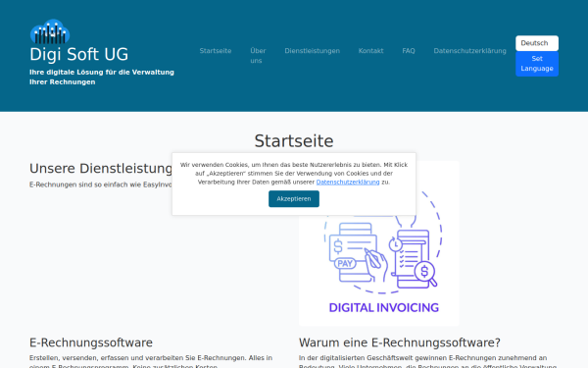Open the FAQ page
The width and height of the screenshot is (588, 368).
pyautogui.click(x=409, y=51)
